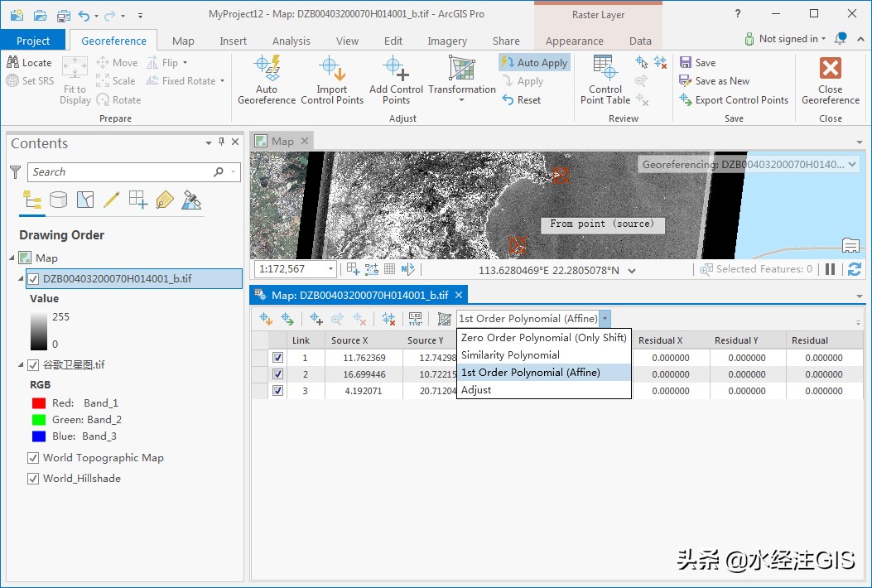The image size is (872, 588).
Task: Open the Flip dropdown arrow
Action: 185,63
